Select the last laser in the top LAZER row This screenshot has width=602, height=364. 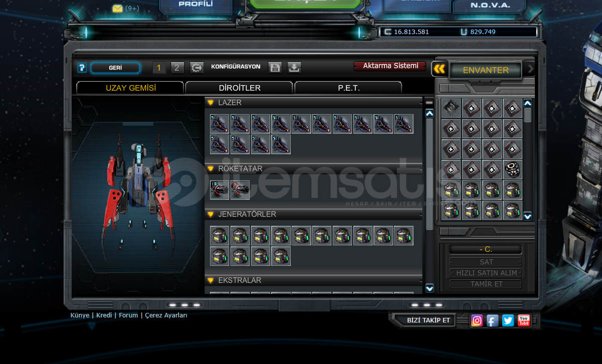click(404, 124)
